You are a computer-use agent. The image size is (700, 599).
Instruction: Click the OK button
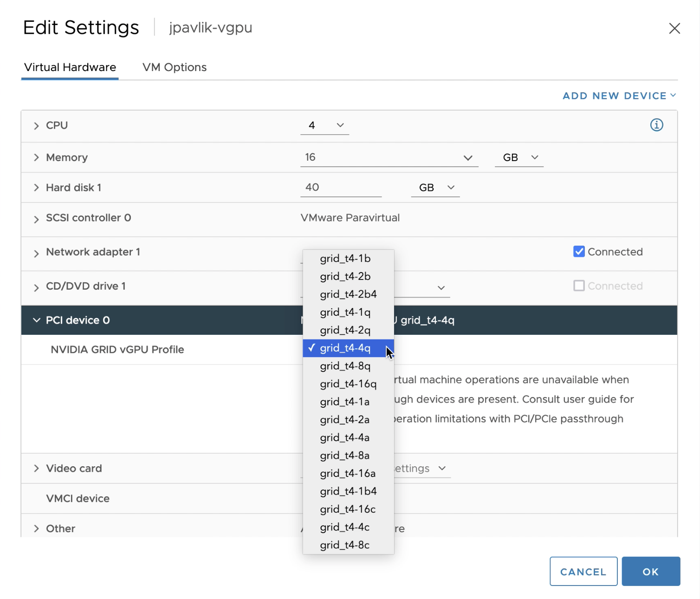coord(650,571)
